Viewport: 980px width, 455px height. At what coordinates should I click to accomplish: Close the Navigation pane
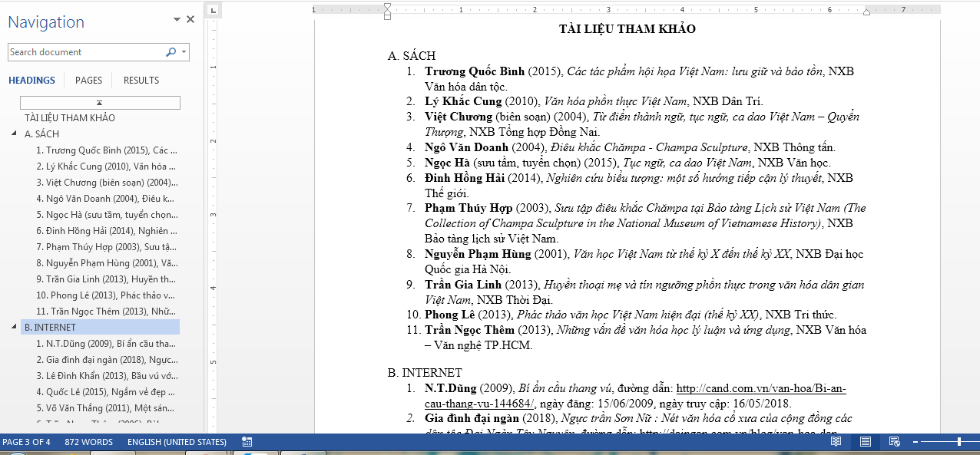[190, 20]
